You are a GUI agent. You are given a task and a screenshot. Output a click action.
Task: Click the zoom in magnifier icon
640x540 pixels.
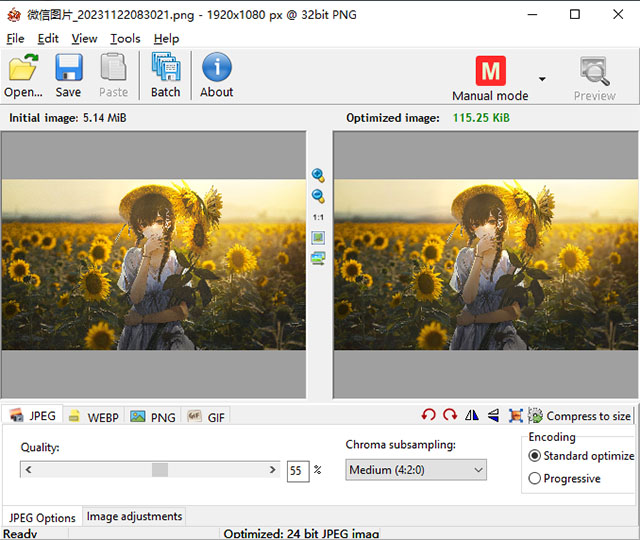[x=318, y=175]
